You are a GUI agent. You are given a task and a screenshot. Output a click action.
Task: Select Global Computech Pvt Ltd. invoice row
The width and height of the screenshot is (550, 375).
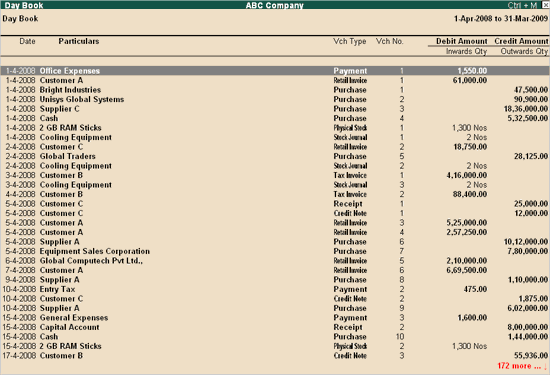[275, 261]
